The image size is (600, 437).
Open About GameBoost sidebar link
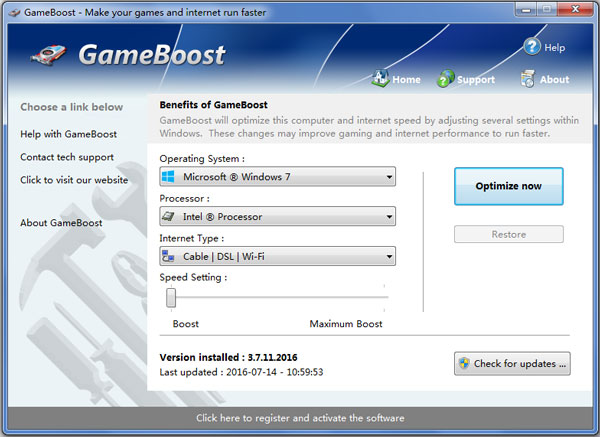coord(61,223)
